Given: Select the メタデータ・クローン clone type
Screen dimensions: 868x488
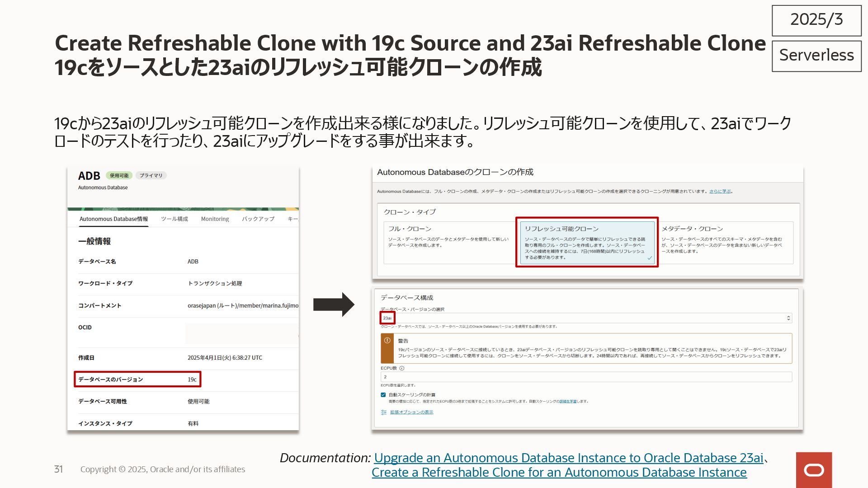Looking at the screenshot, I should point(723,242).
